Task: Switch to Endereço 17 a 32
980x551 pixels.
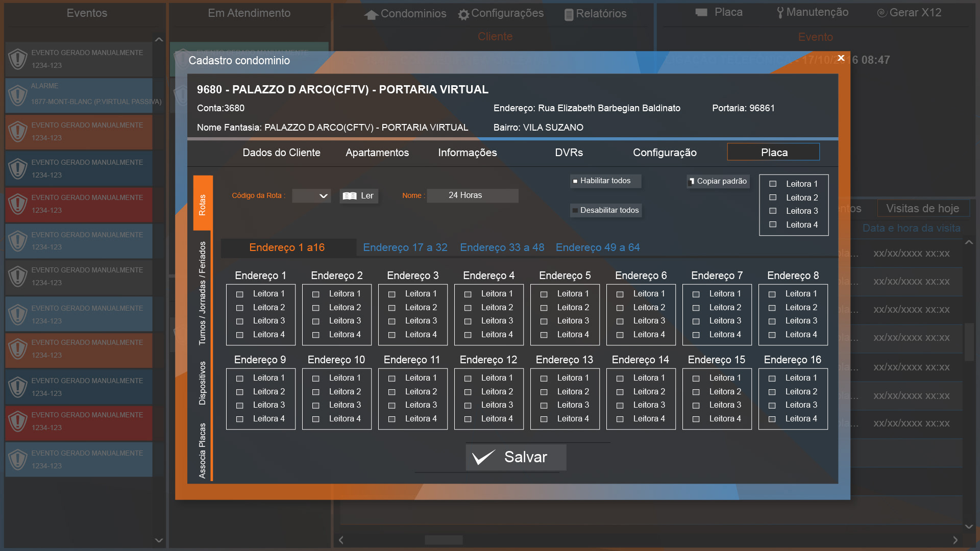Action: point(405,247)
